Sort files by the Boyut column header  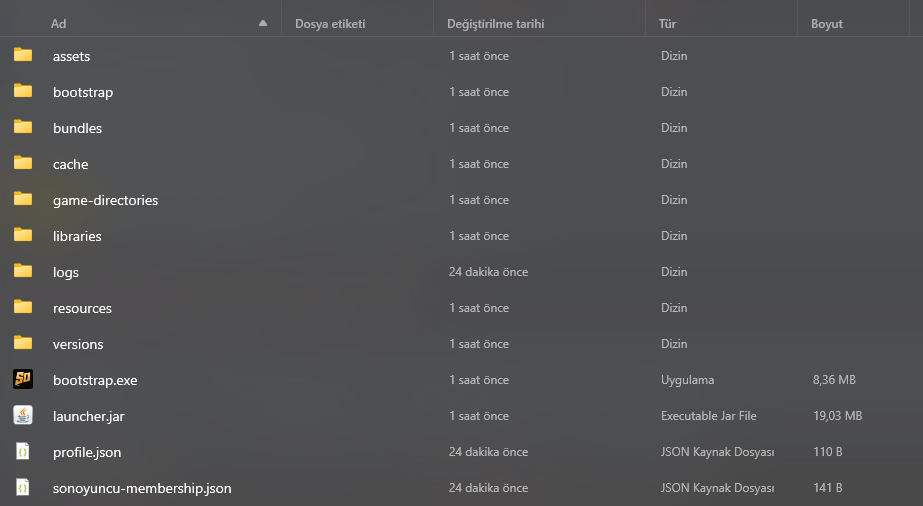point(826,24)
